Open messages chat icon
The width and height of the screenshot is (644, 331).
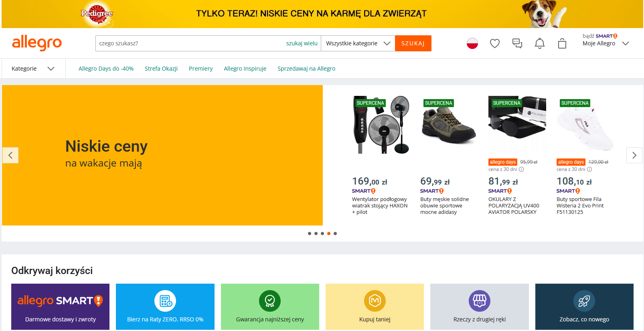pyautogui.click(x=517, y=43)
